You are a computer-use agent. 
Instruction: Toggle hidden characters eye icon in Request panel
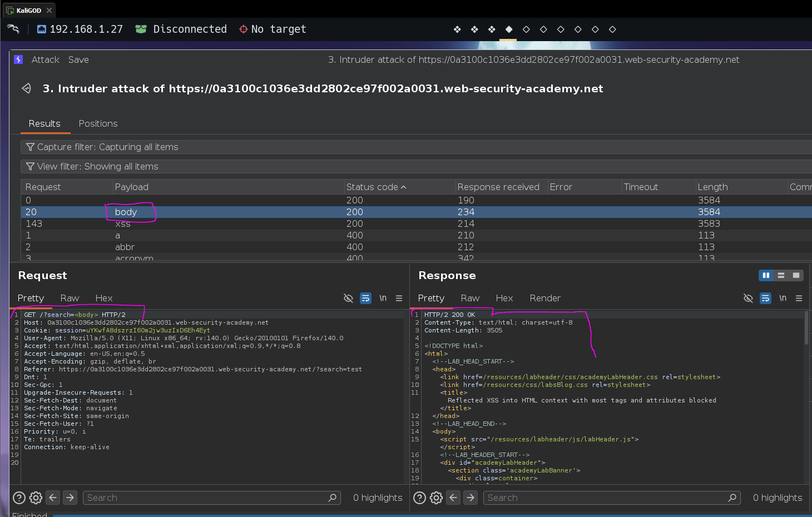(x=349, y=298)
